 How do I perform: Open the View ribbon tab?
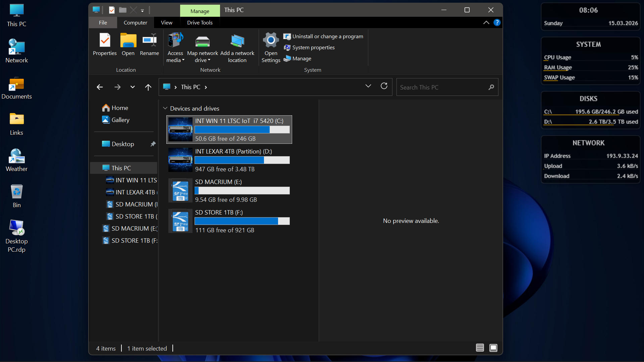point(166,22)
